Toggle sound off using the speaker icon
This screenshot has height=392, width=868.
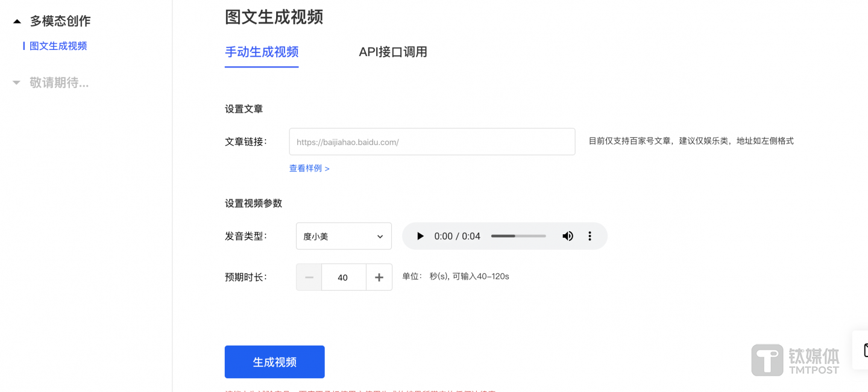pos(567,235)
